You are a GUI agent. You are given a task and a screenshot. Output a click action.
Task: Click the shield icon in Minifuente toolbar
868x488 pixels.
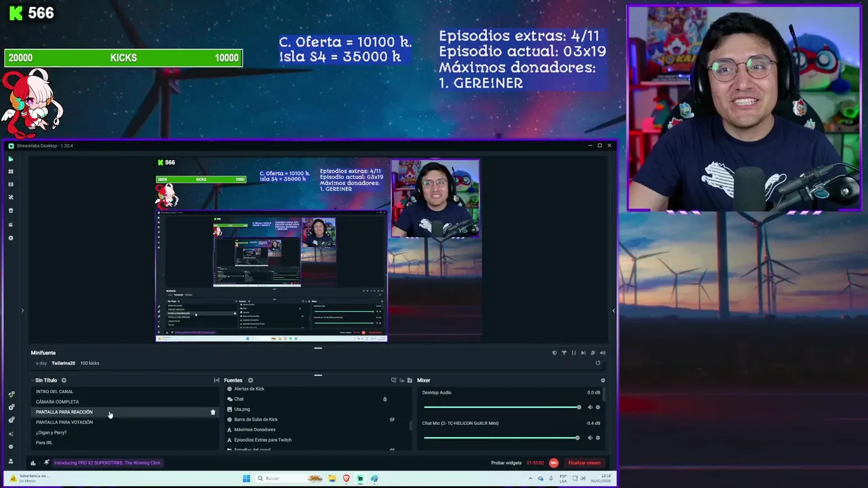554,353
